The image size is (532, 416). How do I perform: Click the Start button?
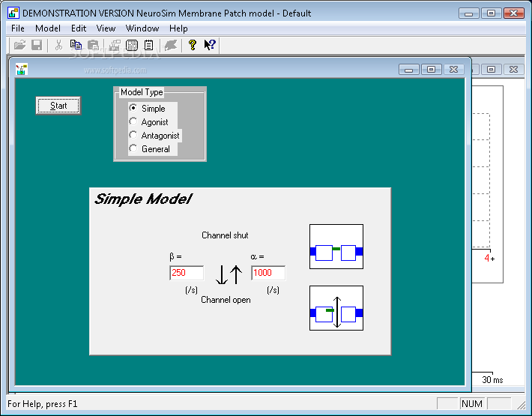coord(58,106)
